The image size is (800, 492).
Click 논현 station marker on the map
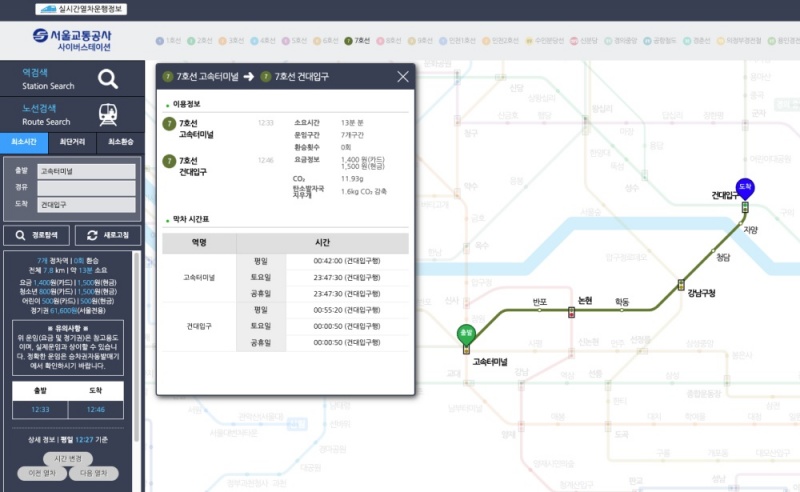[571, 312]
